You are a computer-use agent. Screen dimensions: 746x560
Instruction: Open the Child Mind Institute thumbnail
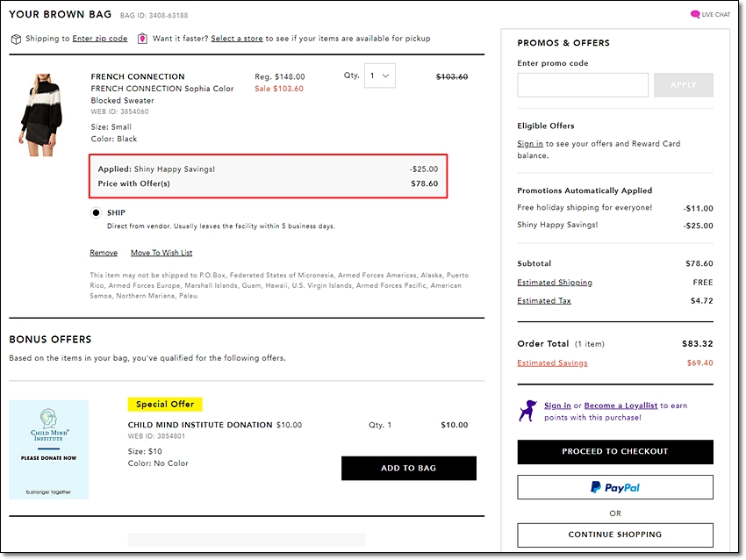tap(48, 449)
